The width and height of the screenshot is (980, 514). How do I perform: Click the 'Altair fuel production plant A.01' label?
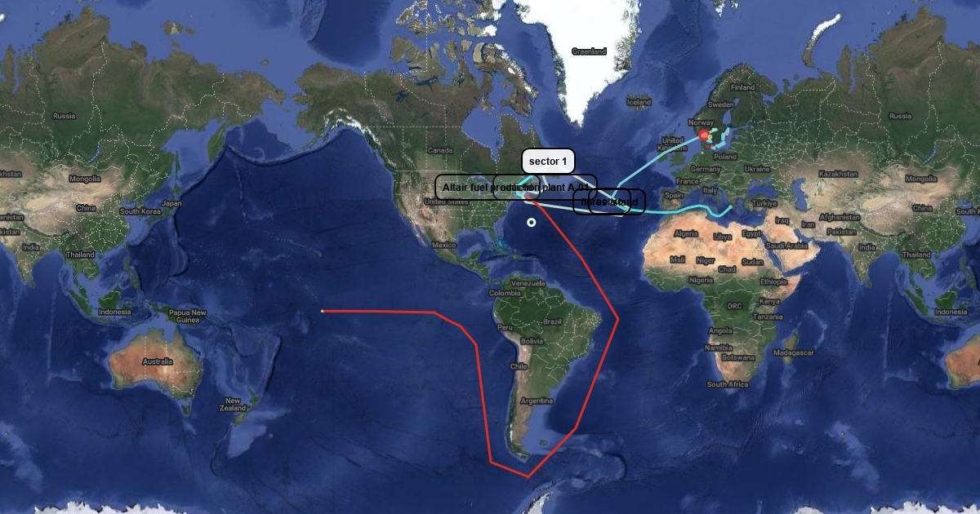pos(515,188)
